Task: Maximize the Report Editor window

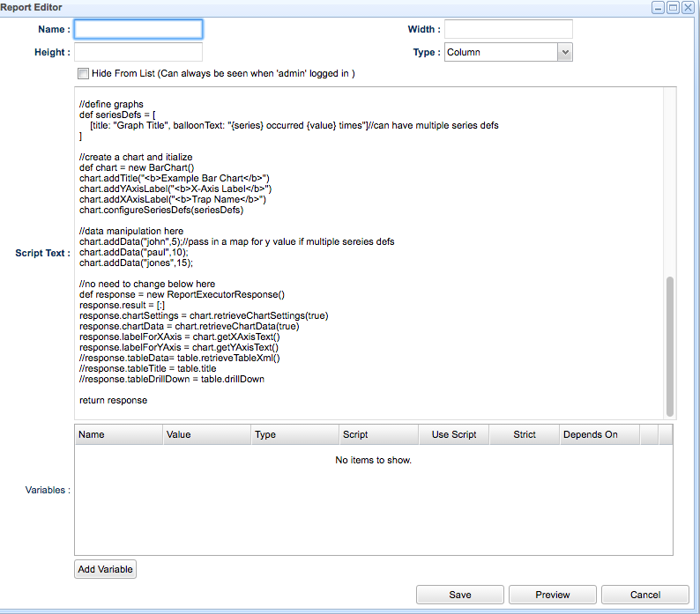Action: click(673, 7)
